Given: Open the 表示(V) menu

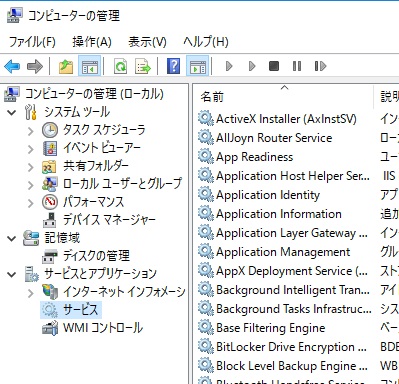Looking at the screenshot, I should (147, 42).
